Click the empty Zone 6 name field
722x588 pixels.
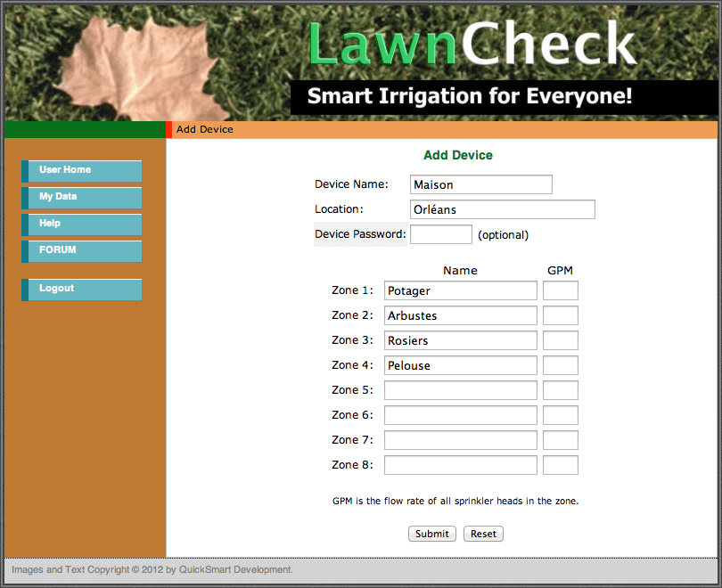461,415
